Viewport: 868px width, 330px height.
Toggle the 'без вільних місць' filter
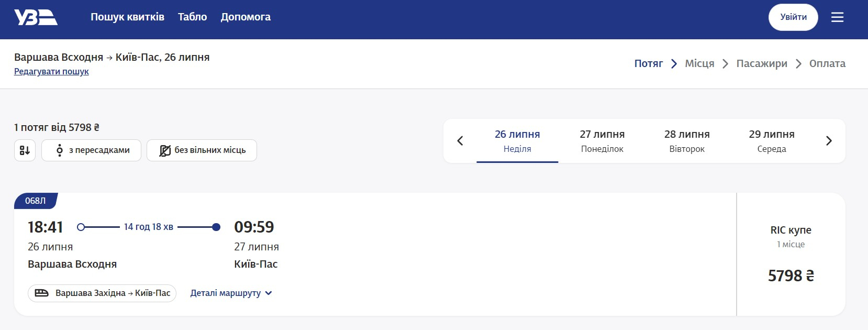pyautogui.click(x=202, y=150)
